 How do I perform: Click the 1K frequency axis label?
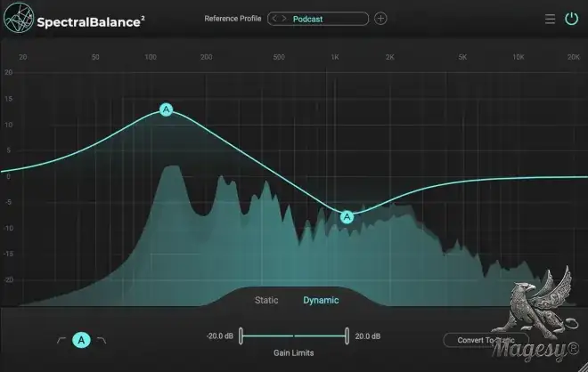point(335,57)
